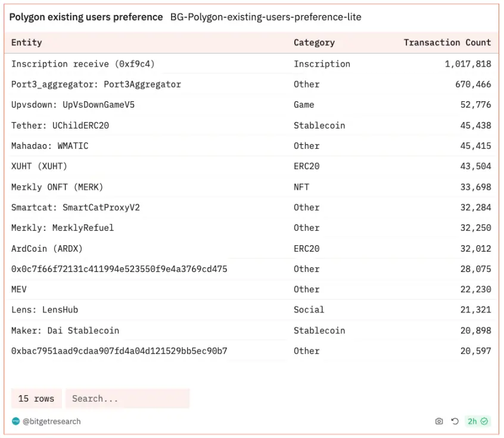Click the bitgetresearch avatar icon
The image size is (504, 438).
pyautogui.click(x=16, y=421)
